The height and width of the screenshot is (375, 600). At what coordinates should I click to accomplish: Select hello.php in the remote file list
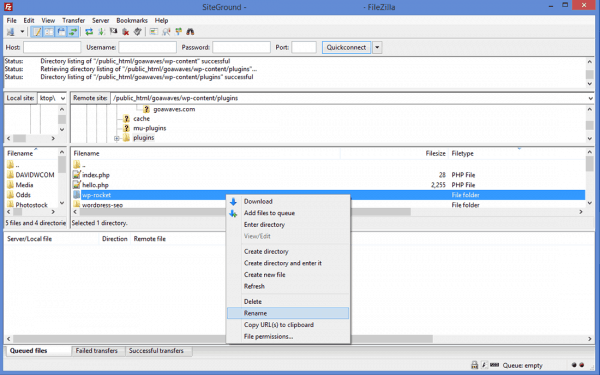95,185
